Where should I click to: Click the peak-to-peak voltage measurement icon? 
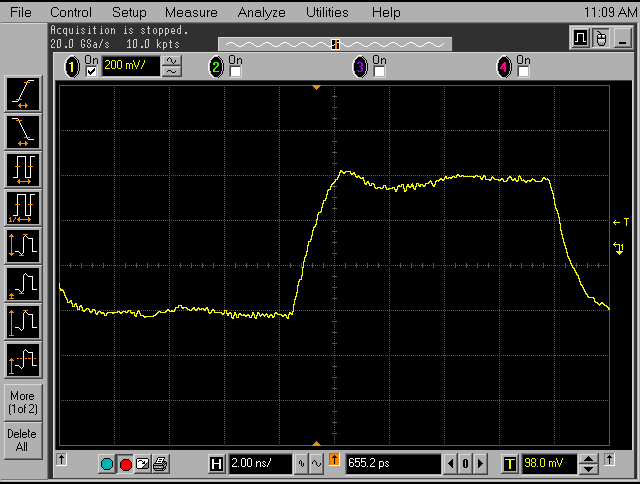tap(22, 245)
